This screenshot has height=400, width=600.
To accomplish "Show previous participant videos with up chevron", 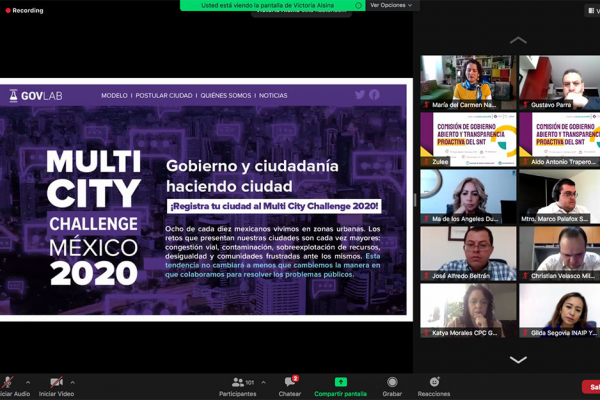I will point(518,40).
